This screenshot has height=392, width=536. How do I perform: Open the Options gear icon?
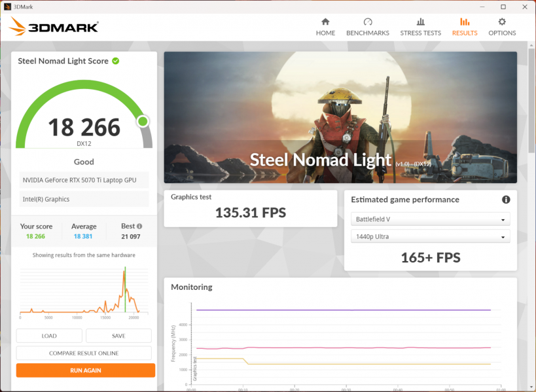[502, 22]
